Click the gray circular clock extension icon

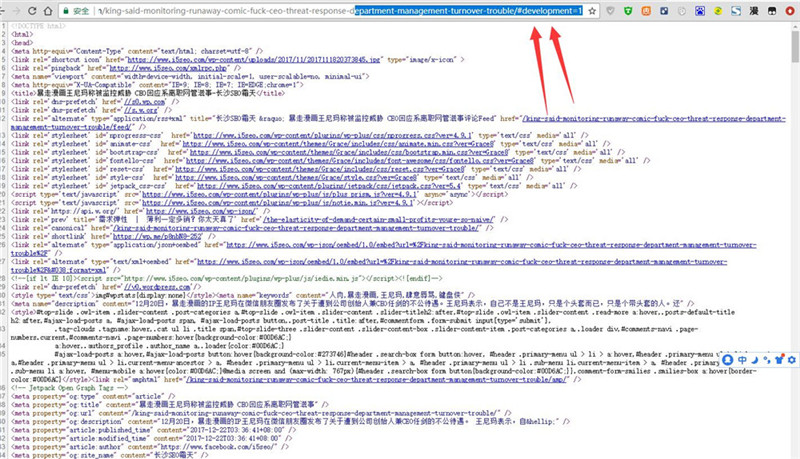click(682, 11)
